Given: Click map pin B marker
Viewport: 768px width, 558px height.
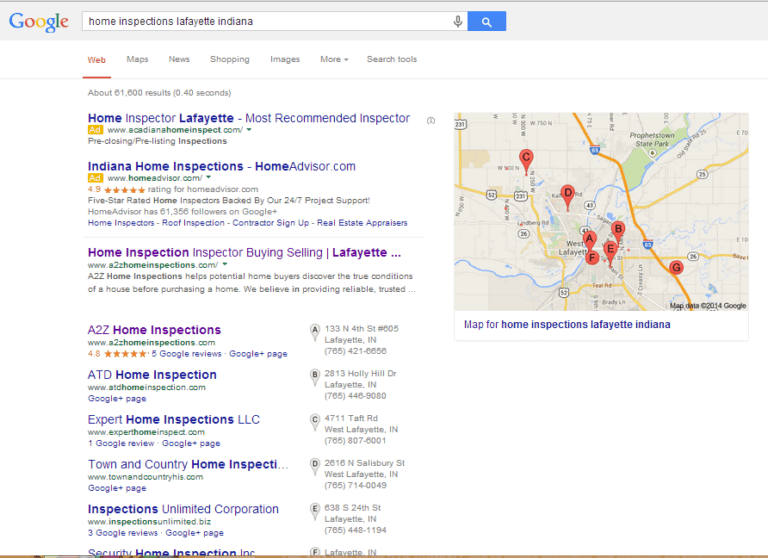Looking at the screenshot, I should point(618,232).
